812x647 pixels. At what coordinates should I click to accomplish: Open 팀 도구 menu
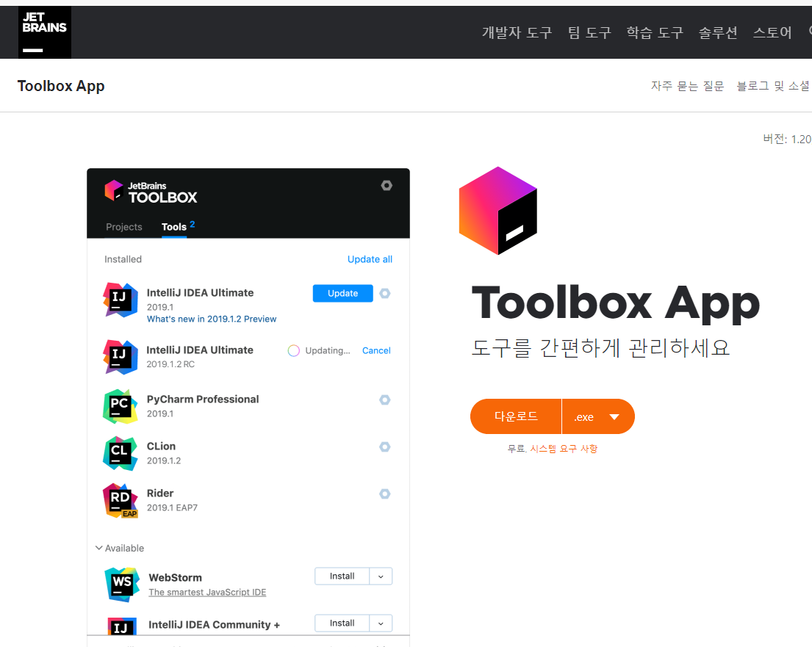point(589,32)
